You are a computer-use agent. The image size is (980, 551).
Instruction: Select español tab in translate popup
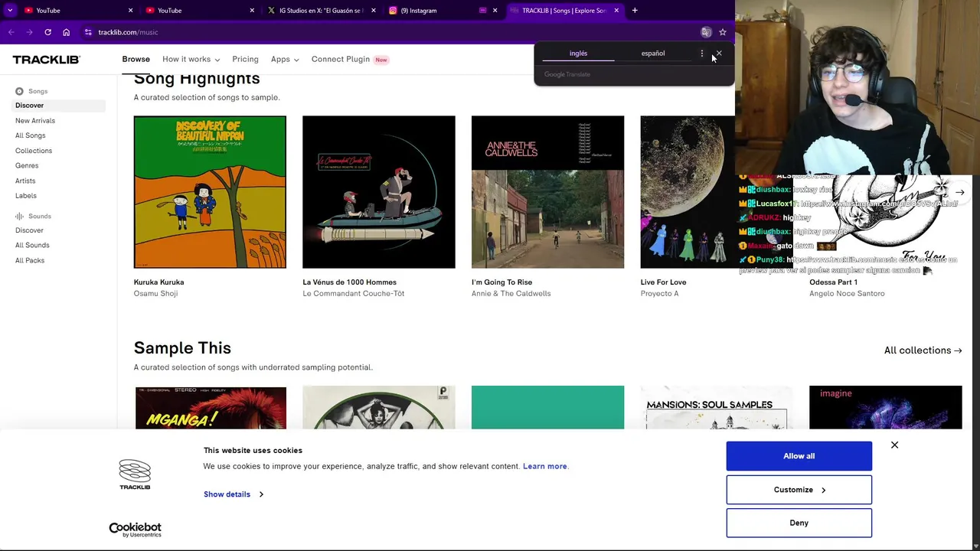point(653,54)
